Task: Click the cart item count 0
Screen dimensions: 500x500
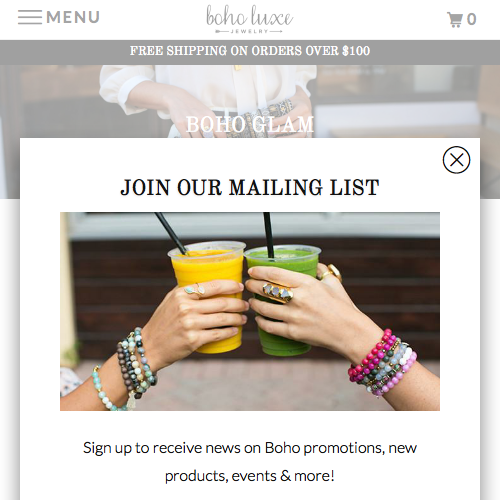Action: click(x=471, y=19)
